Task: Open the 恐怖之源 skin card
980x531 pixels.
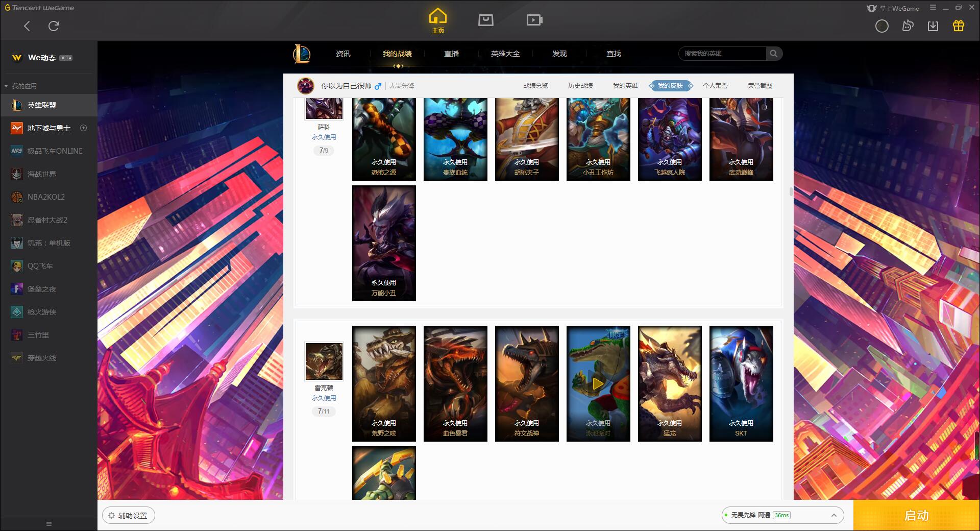Action: (x=384, y=139)
